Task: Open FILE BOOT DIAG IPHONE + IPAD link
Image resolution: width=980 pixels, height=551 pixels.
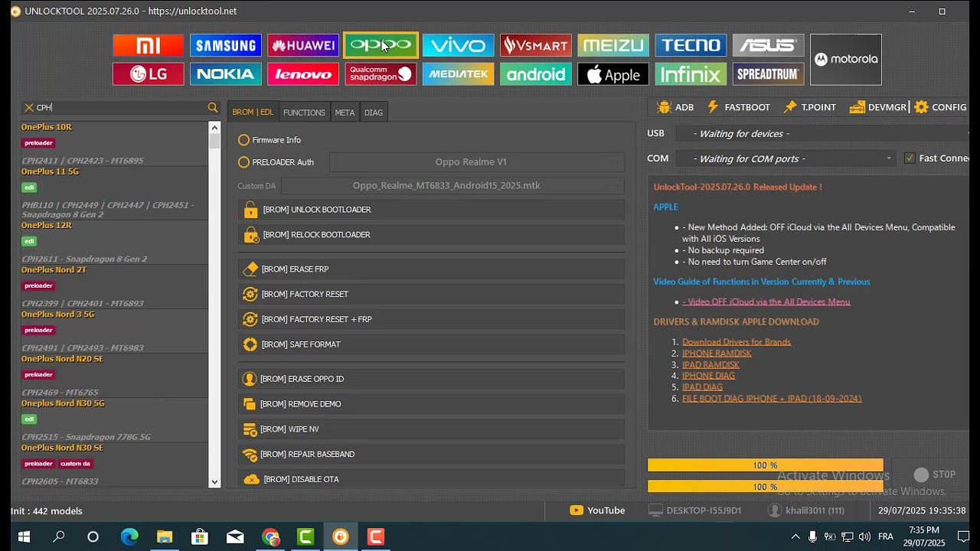Action: (x=772, y=399)
